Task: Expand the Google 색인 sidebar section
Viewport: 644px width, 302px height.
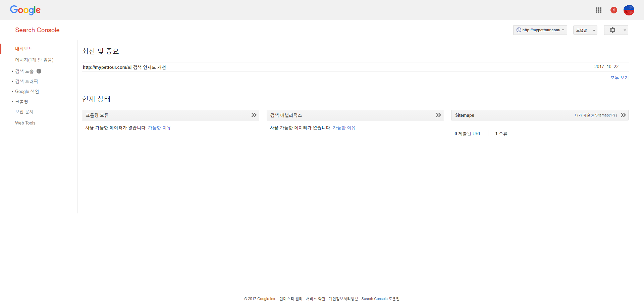Action: point(27,92)
